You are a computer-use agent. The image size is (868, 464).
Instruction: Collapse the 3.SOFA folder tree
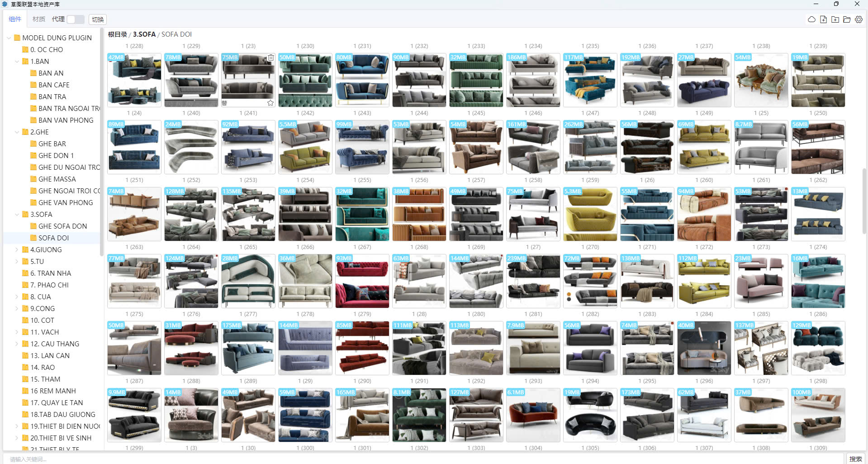pyautogui.click(x=17, y=215)
